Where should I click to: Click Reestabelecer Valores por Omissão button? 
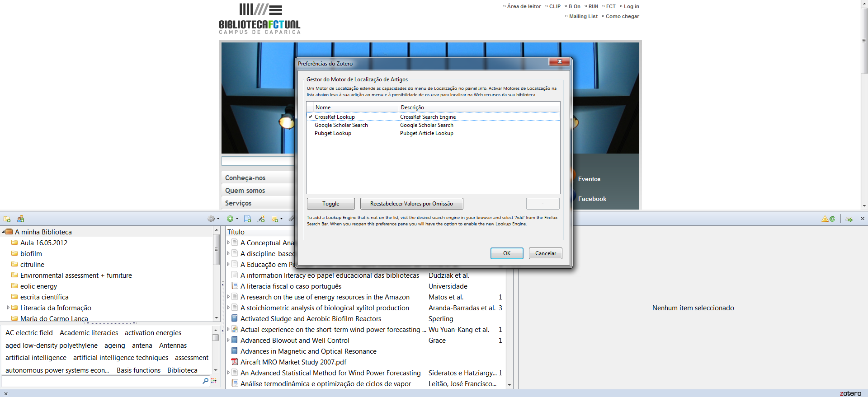(411, 204)
